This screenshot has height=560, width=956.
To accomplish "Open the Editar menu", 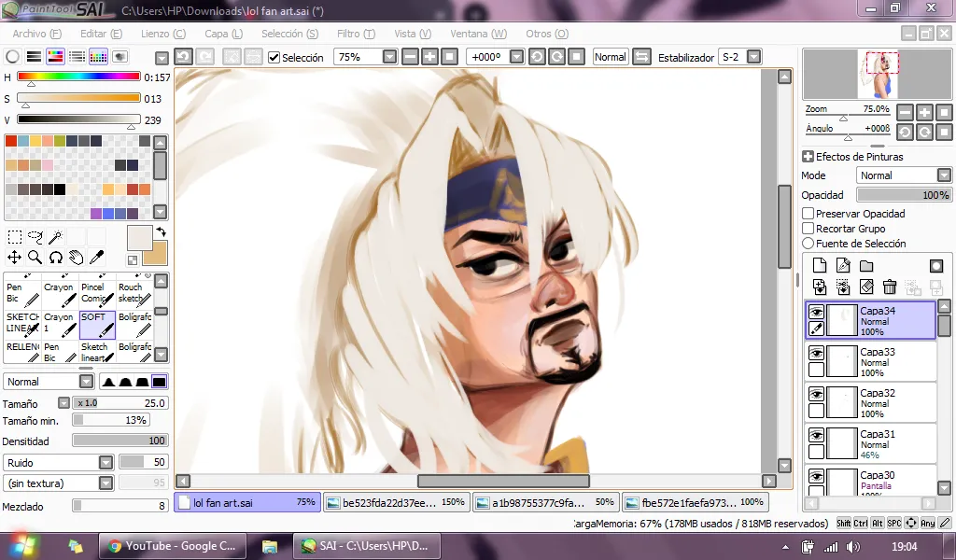I will click(101, 34).
